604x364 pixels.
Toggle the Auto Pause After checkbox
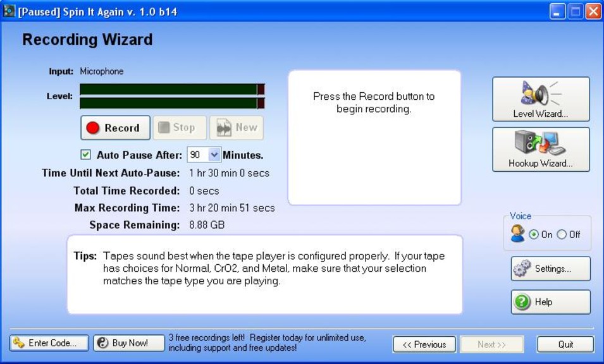click(x=85, y=155)
